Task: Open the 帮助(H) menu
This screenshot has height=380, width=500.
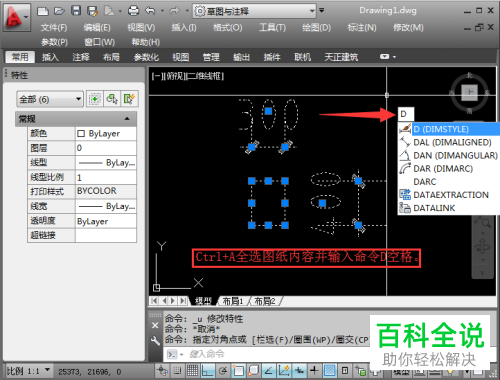Action: [146, 42]
